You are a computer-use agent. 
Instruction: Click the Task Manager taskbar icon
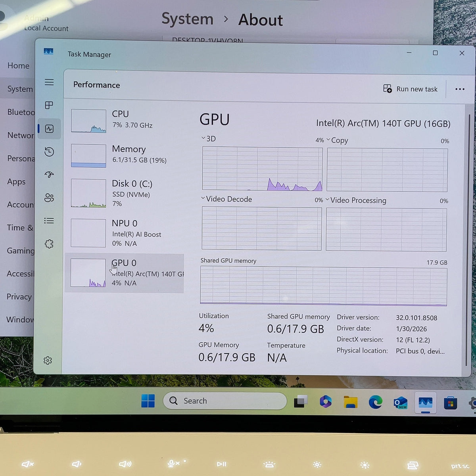tap(426, 403)
